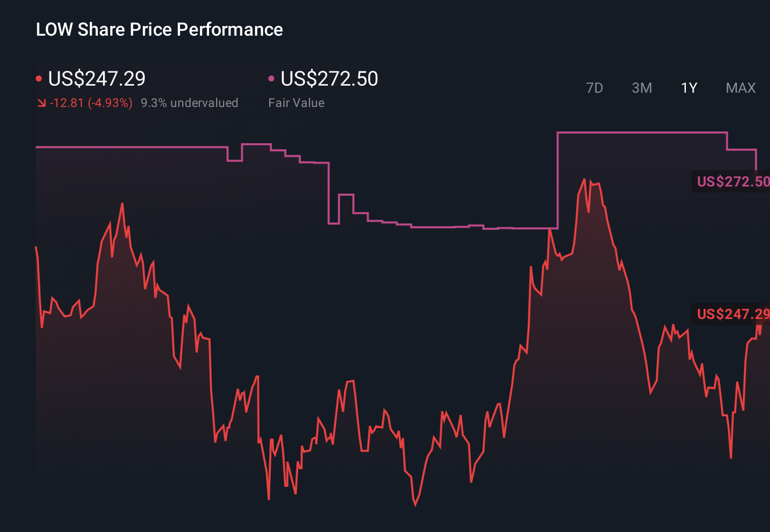Click the highest peak of the red price line
The width and height of the screenshot is (770, 532).
point(585,179)
